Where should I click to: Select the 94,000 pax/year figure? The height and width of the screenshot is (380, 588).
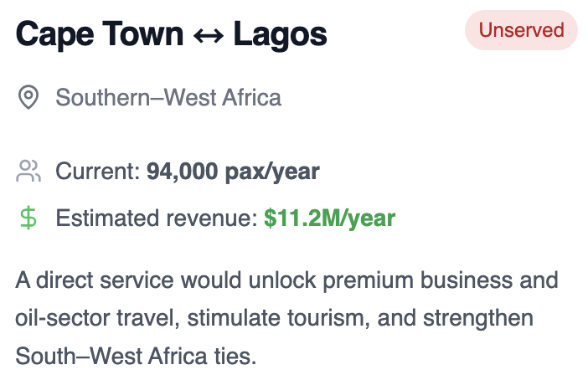(233, 172)
